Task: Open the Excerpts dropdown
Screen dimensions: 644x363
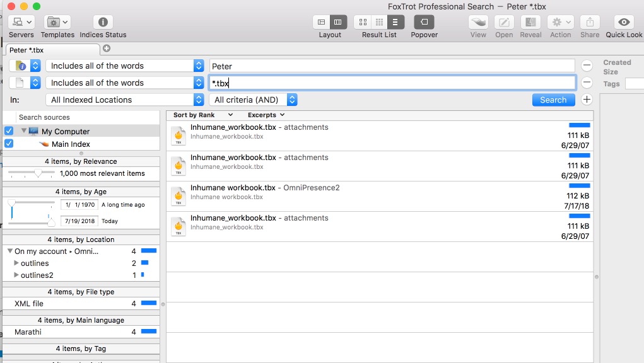Action: click(266, 115)
